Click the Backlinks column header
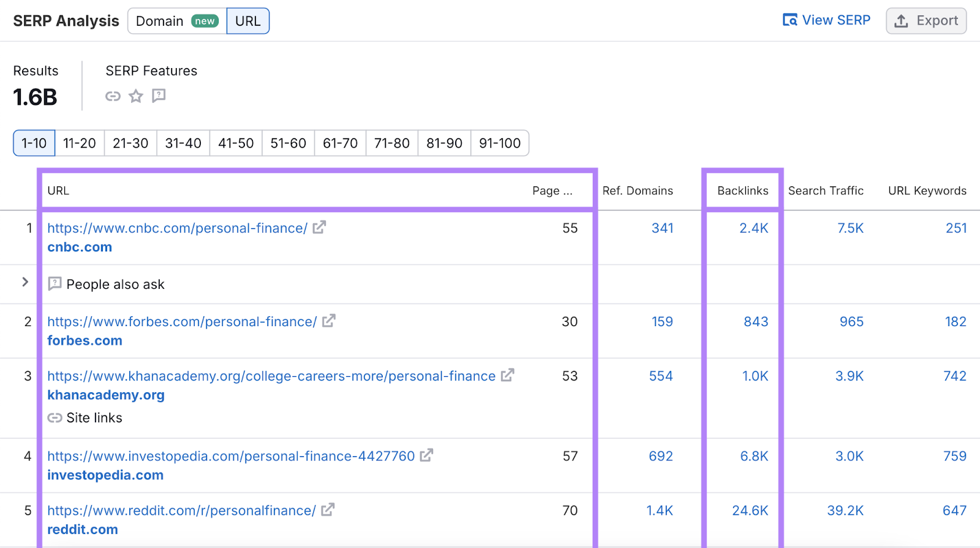 point(742,191)
